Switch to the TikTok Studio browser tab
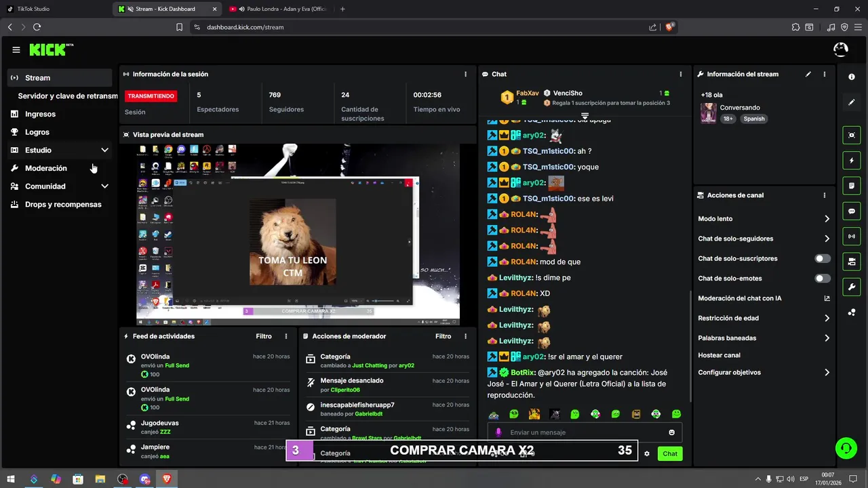The width and height of the screenshot is (868, 488). (x=56, y=9)
